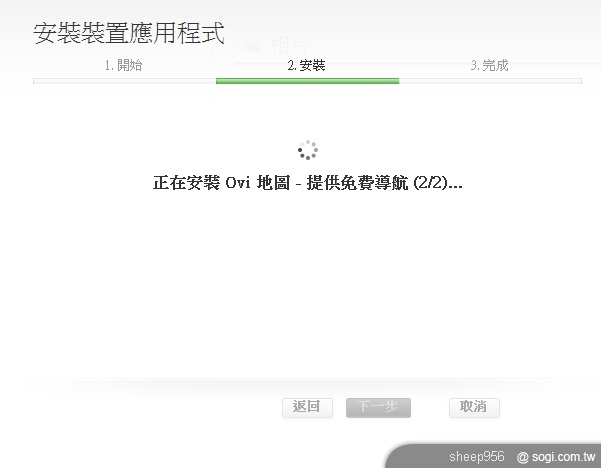Click the 安裝裝置應用程式 page title
This screenshot has width=601, height=468.
coord(129,33)
